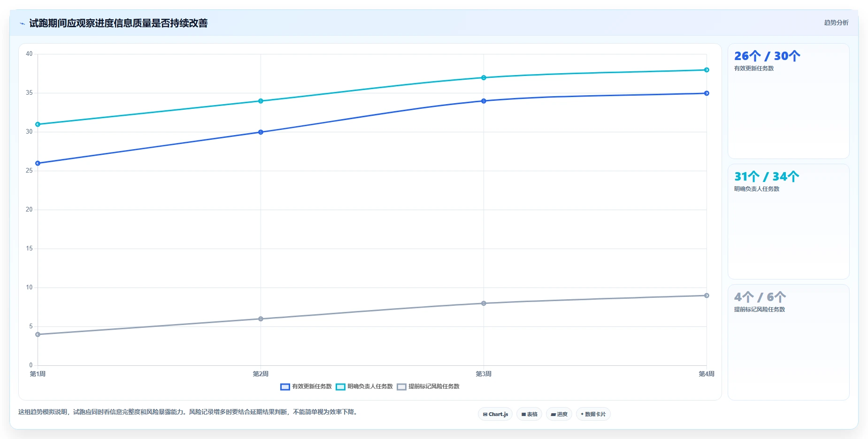Click the y-axis label 30

pyautogui.click(x=29, y=132)
